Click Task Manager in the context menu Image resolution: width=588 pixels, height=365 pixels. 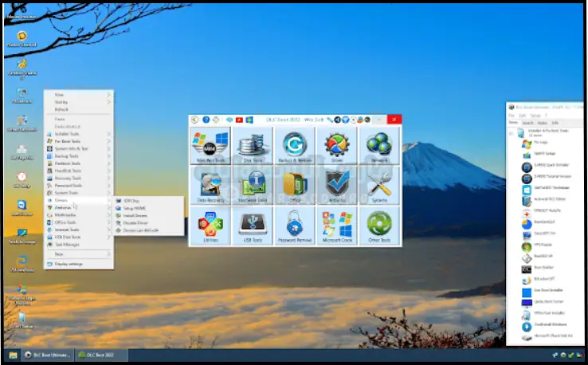click(x=68, y=245)
